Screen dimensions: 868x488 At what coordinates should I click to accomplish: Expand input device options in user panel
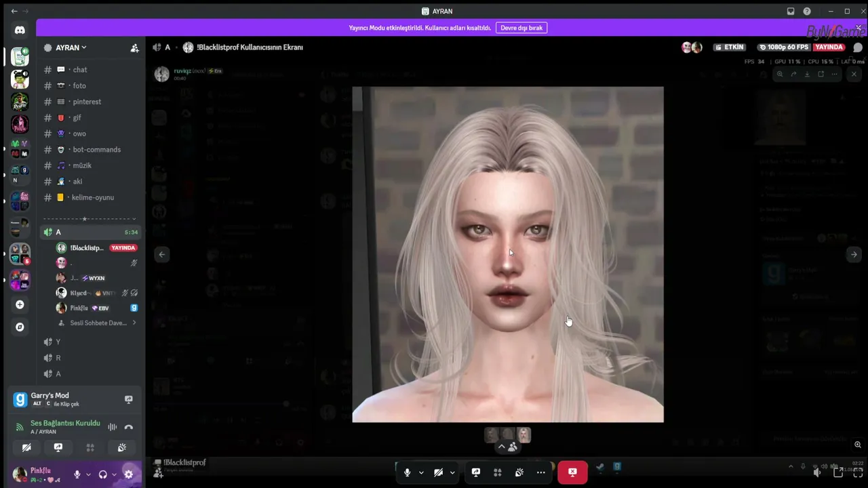pyautogui.click(x=88, y=474)
